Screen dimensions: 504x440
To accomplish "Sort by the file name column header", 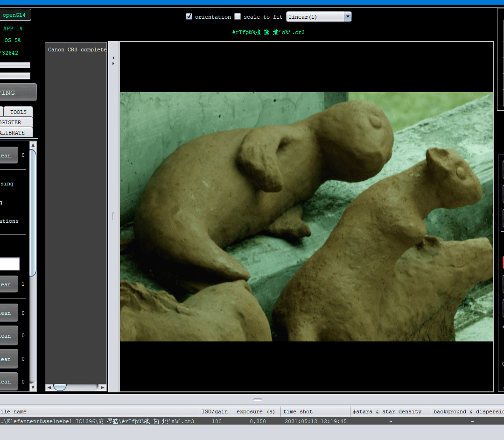I will coord(99,412).
